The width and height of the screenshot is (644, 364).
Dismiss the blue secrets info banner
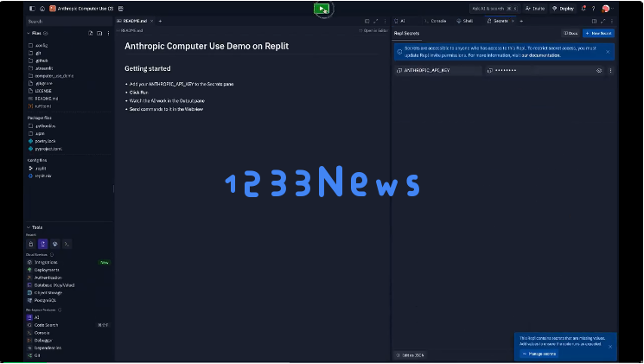click(x=608, y=52)
